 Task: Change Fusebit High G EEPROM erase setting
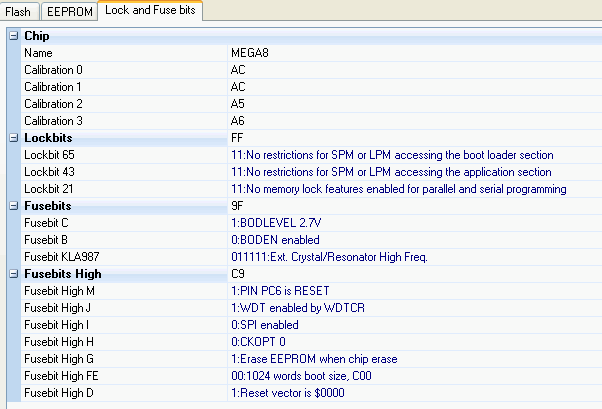tap(415, 359)
